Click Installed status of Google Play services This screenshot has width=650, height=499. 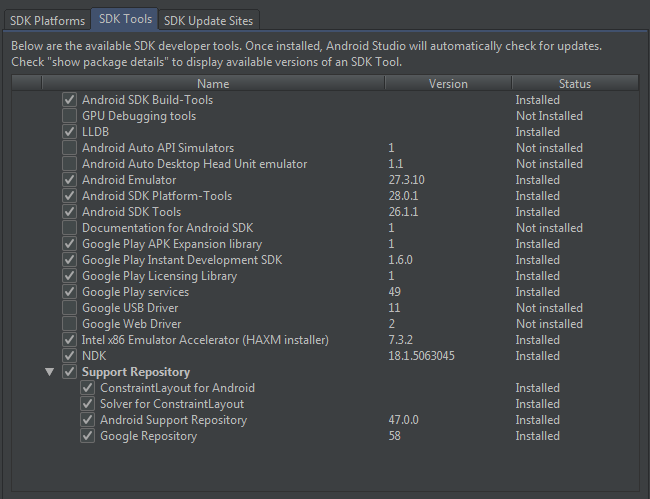(538, 292)
